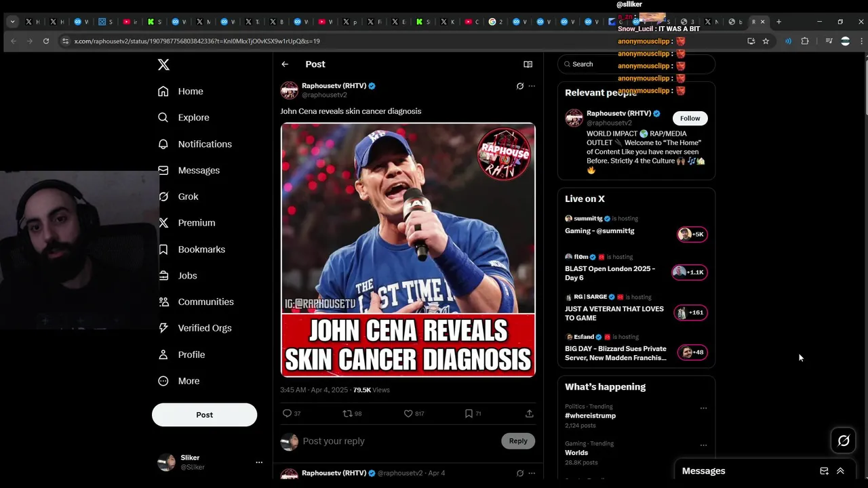
Task: Click the install app icon in address bar
Action: [x=751, y=41]
